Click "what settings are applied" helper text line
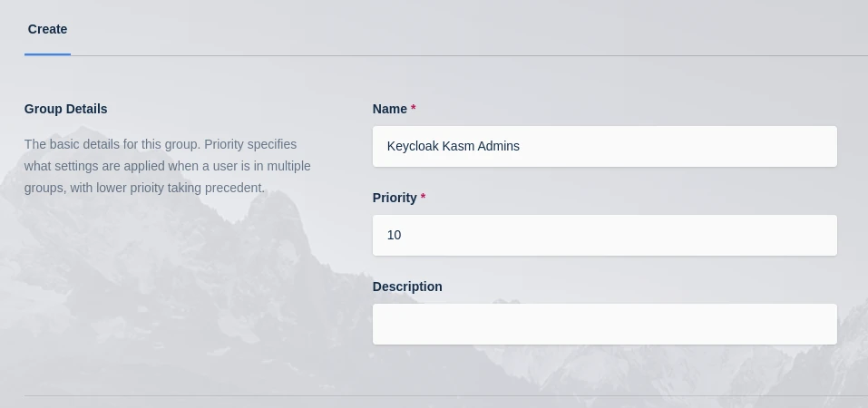 (x=167, y=166)
